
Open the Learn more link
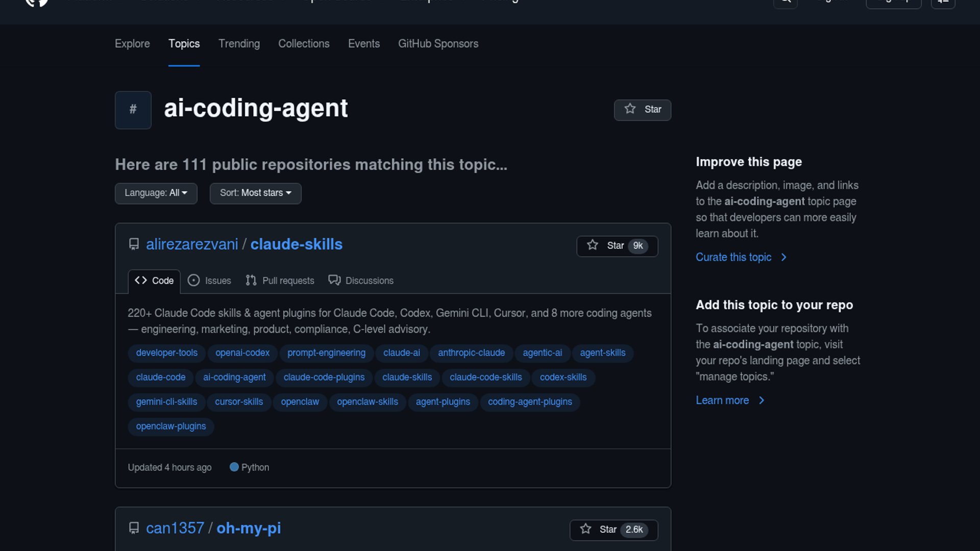coord(722,400)
